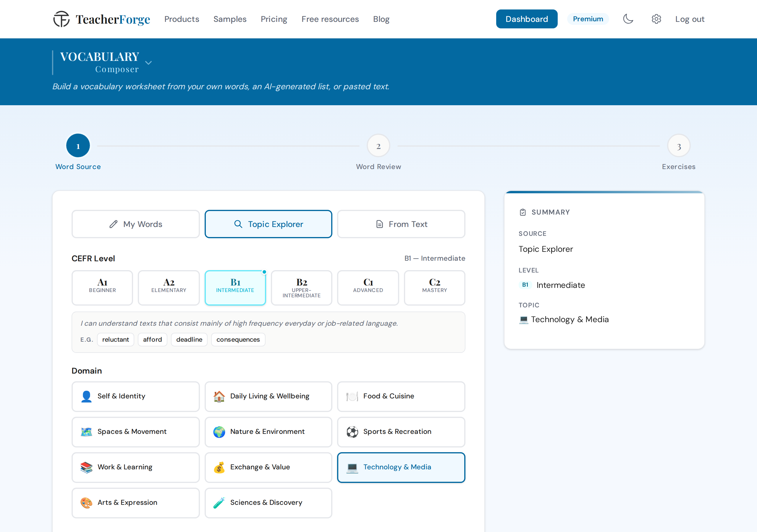Open the Samples page
The height and width of the screenshot is (532, 757).
pyautogui.click(x=230, y=19)
